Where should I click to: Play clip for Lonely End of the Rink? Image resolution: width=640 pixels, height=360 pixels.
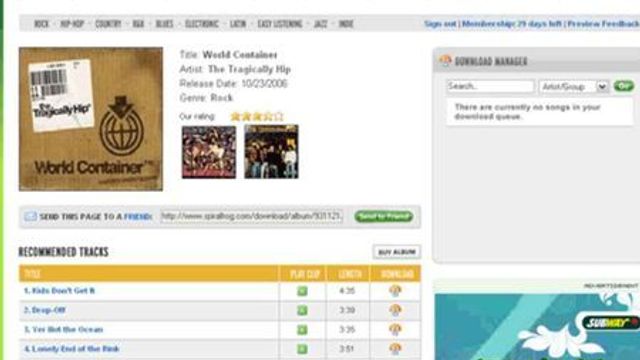302,349
